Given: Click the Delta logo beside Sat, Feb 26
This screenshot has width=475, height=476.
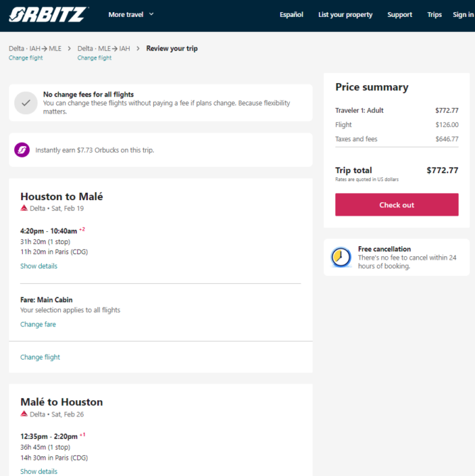Looking at the screenshot, I should [24, 414].
